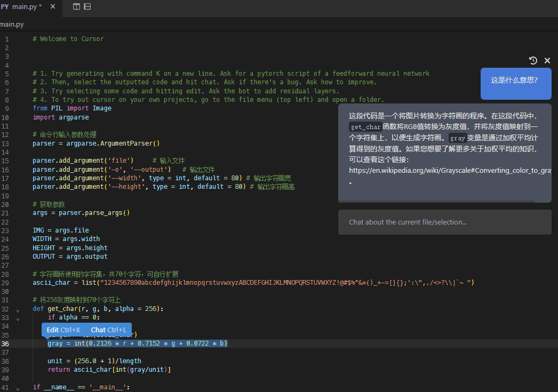This screenshot has height=392, width=558.
Task: Collapse the get_char function at line 32
Action: point(18,309)
